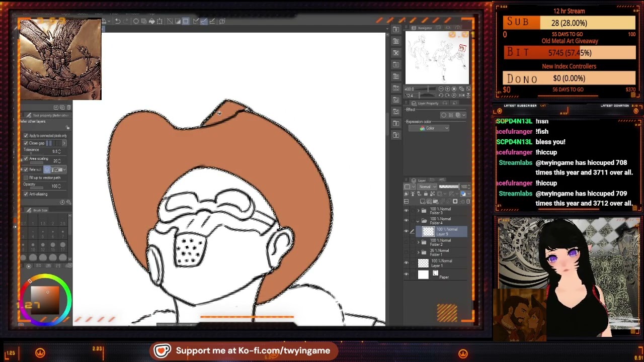Click the 'bless you!' chat message

(x=550, y=142)
